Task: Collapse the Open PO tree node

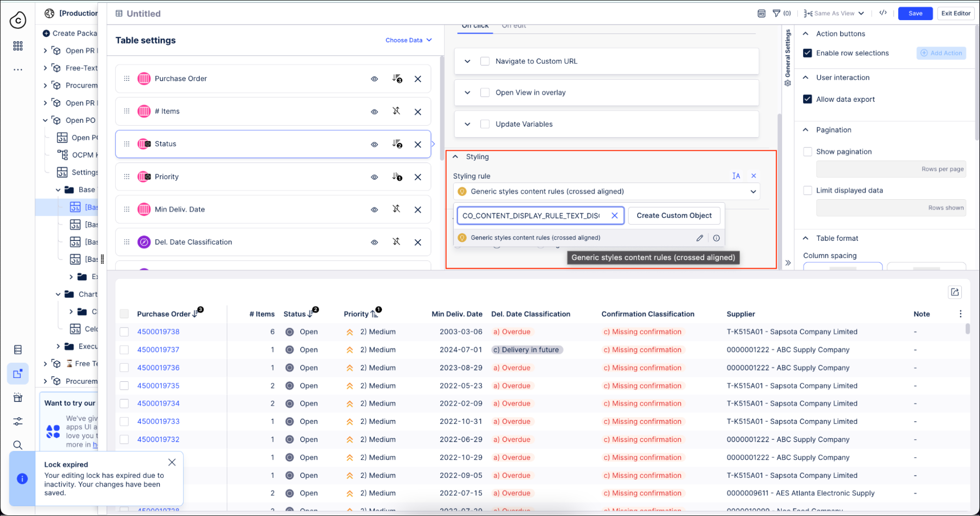Action: (x=45, y=120)
